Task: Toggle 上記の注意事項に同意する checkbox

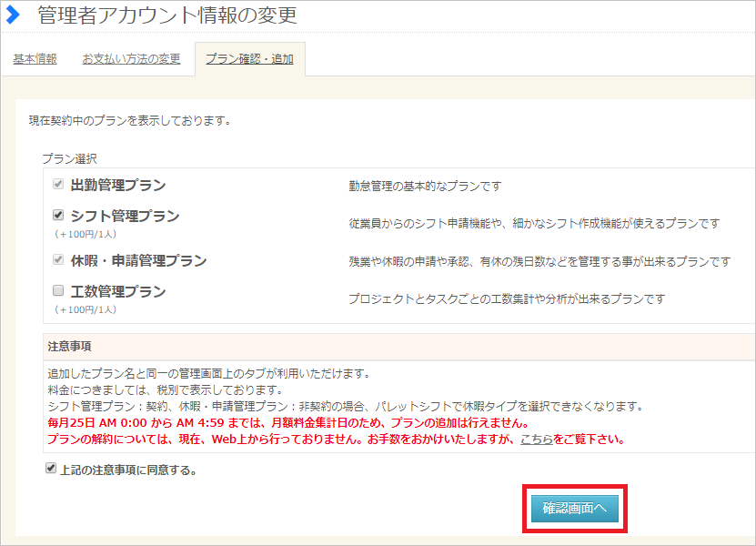Action: click(51, 468)
